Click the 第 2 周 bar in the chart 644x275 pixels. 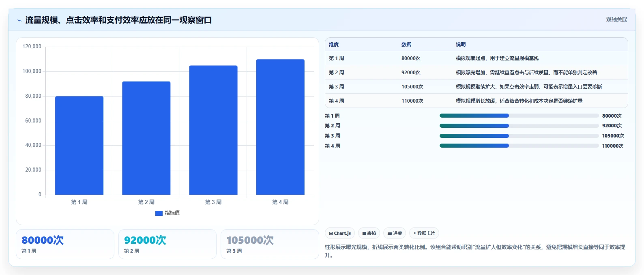click(146, 138)
